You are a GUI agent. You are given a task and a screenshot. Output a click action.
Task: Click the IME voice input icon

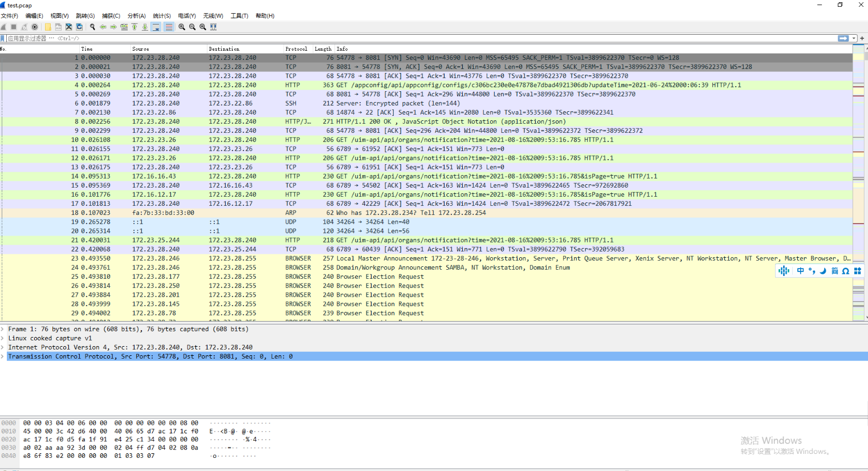pos(784,271)
